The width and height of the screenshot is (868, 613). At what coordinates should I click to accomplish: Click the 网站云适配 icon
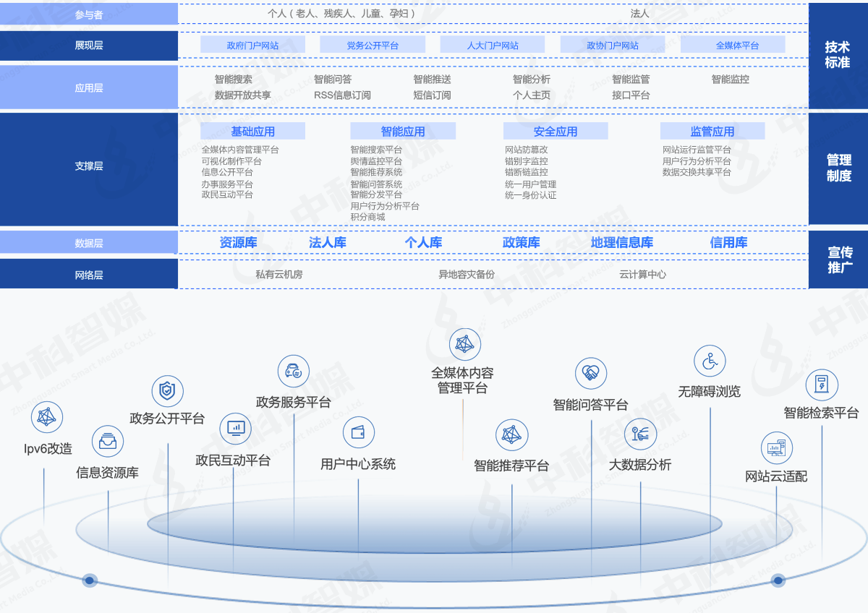(777, 448)
